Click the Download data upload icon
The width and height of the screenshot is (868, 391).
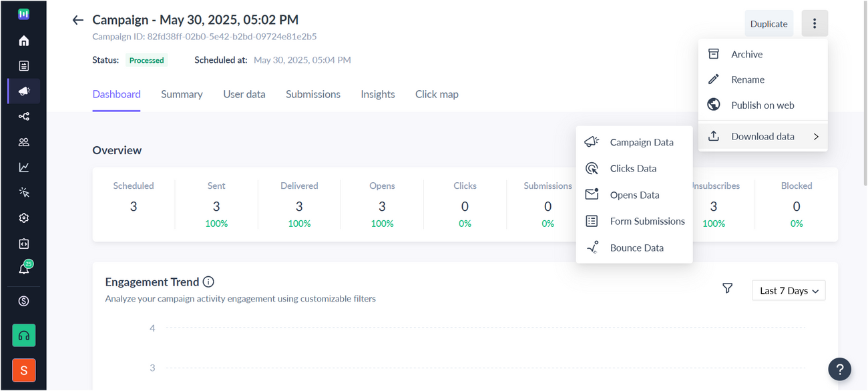point(714,136)
